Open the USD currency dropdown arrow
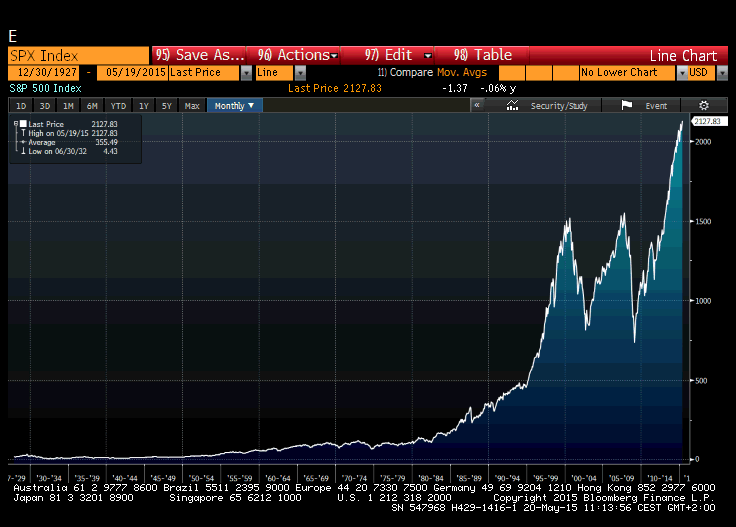736x527 pixels. click(x=722, y=73)
